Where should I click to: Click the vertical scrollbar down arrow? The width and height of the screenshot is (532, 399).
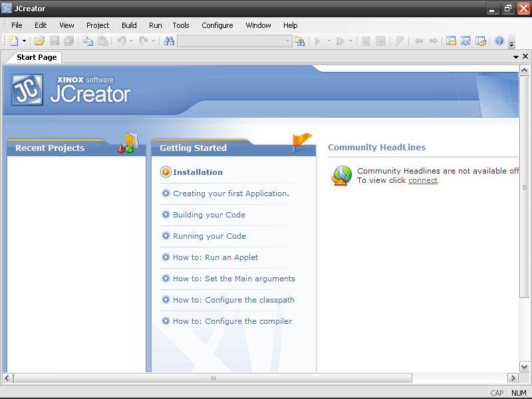point(524,367)
